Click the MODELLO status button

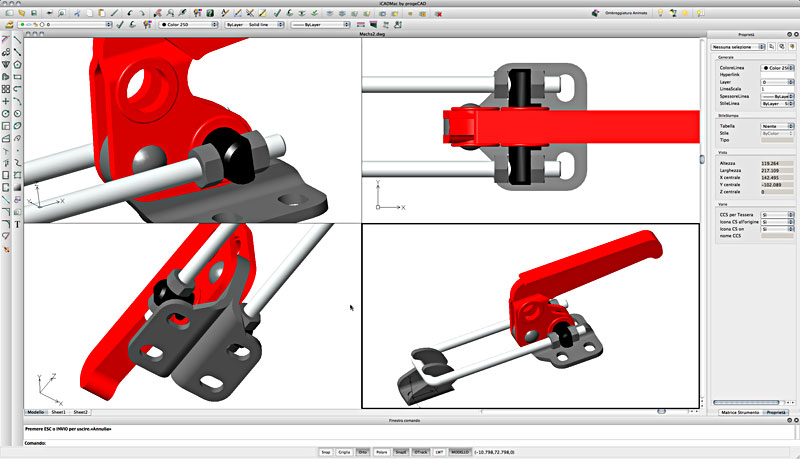[x=460, y=452]
